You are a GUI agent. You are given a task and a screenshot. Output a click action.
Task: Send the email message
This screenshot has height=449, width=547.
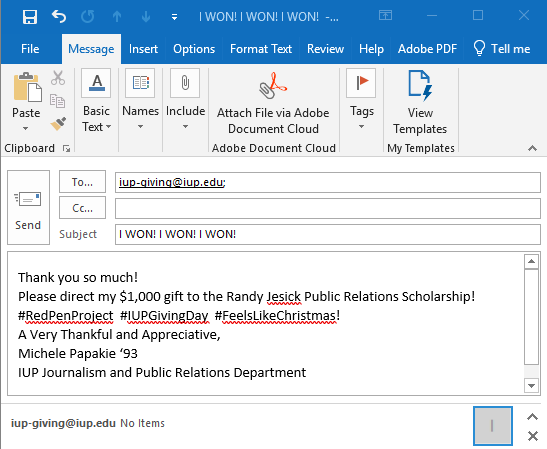click(28, 208)
